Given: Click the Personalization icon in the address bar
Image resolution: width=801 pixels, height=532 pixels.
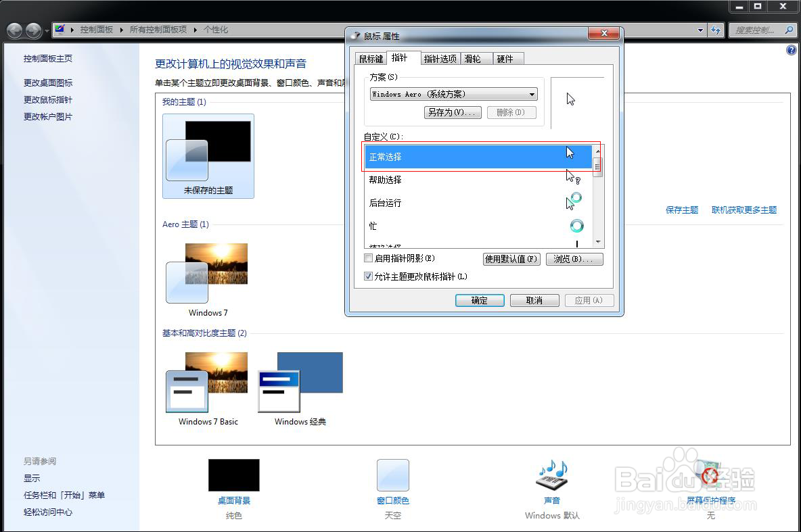Looking at the screenshot, I should pyautogui.click(x=60, y=29).
